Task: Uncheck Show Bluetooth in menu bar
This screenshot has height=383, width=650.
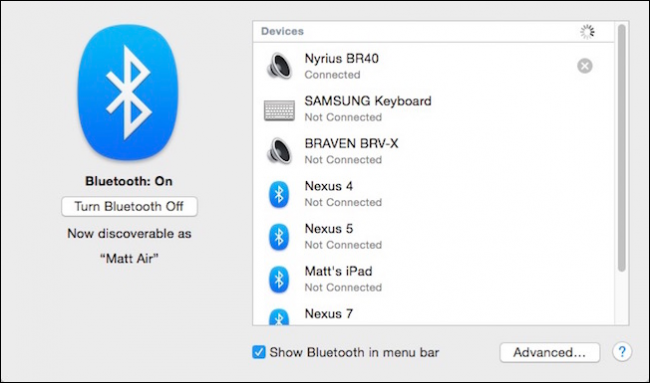Action: (259, 352)
